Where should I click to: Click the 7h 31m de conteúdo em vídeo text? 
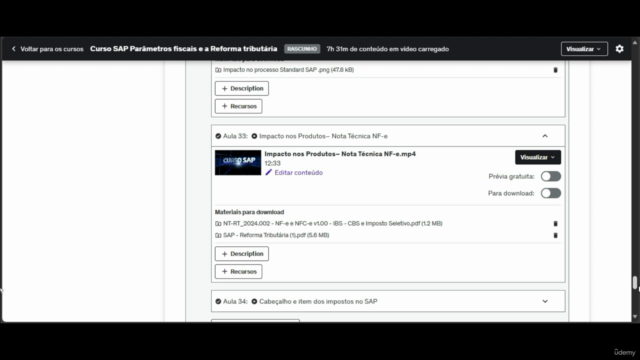click(x=387, y=49)
